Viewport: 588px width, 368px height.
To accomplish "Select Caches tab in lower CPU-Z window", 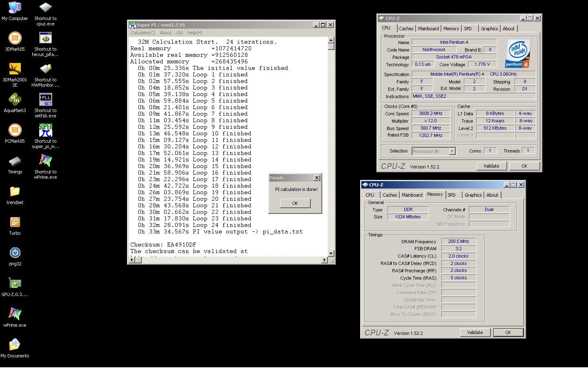I will point(390,195).
